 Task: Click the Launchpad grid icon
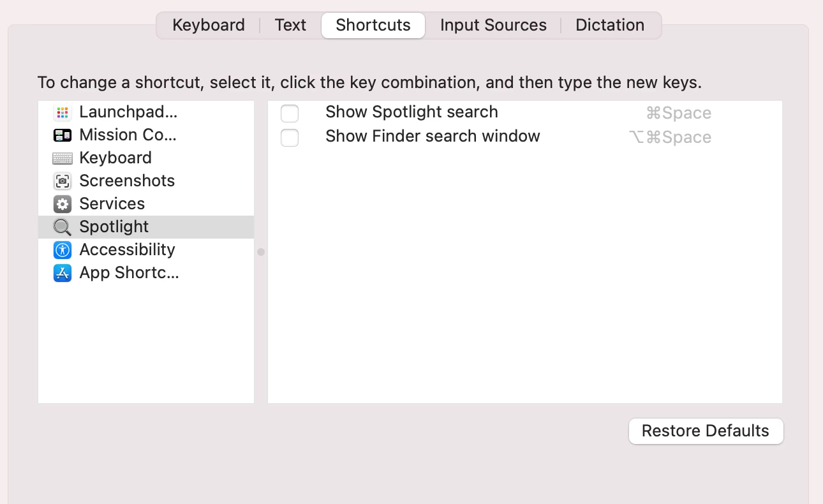click(62, 112)
